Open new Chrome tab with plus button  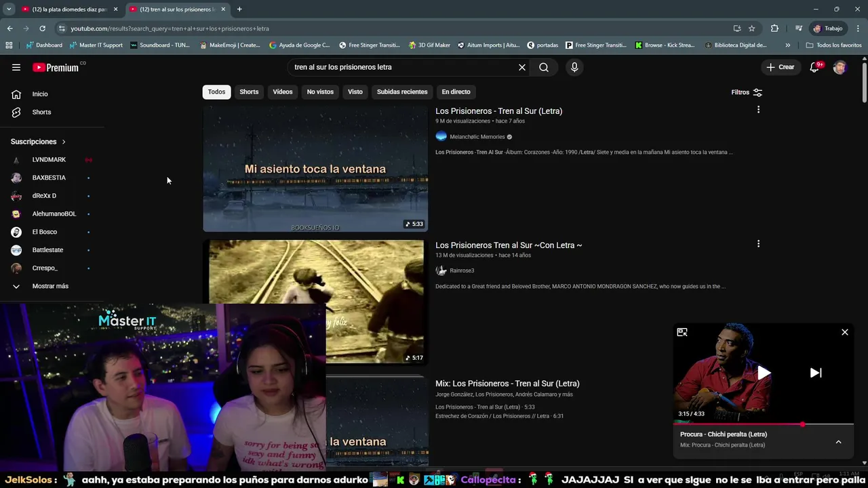239,9
